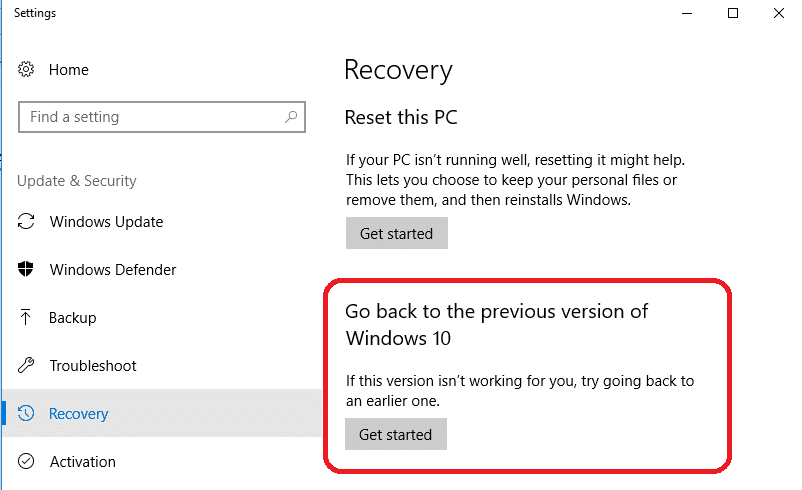Click the Home gear icon

point(27,70)
